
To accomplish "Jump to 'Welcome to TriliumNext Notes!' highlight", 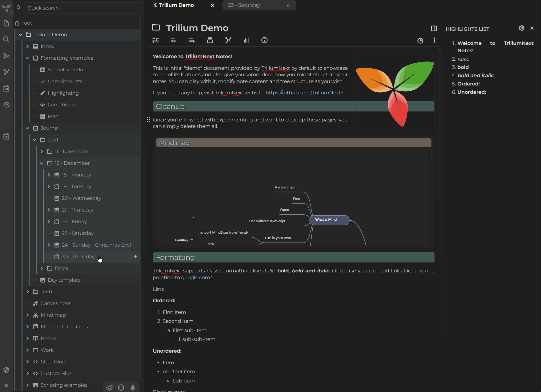I will click(495, 47).
